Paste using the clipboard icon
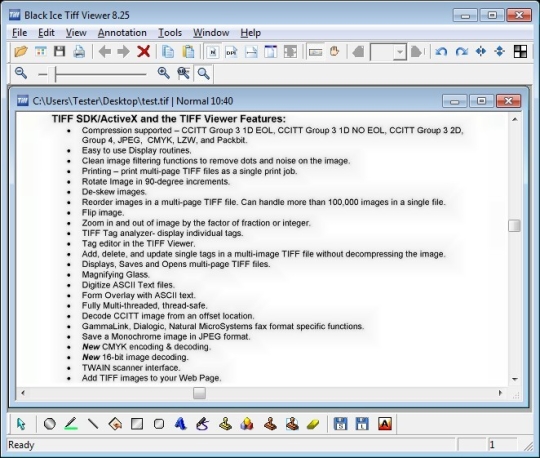Image resolution: width=540 pixels, height=458 pixels. coord(188,52)
